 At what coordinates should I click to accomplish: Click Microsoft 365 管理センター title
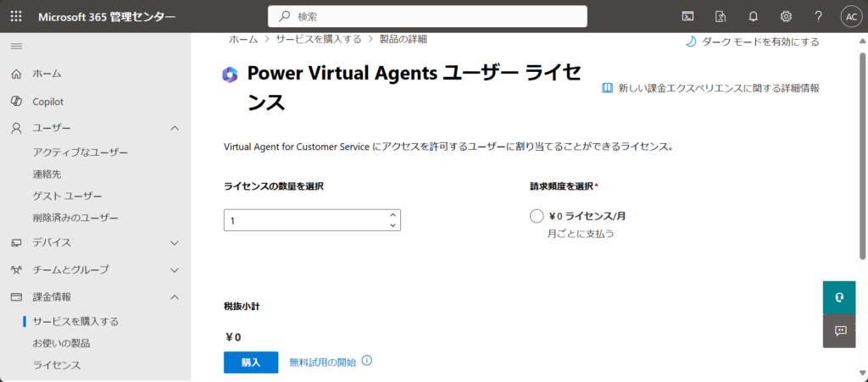point(107,17)
